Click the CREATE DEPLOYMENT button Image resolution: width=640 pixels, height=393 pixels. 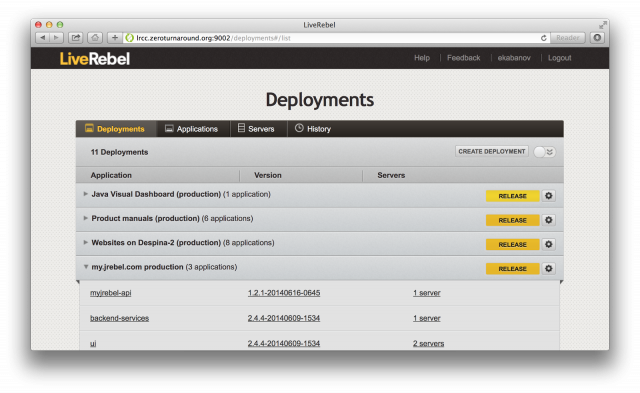491,151
